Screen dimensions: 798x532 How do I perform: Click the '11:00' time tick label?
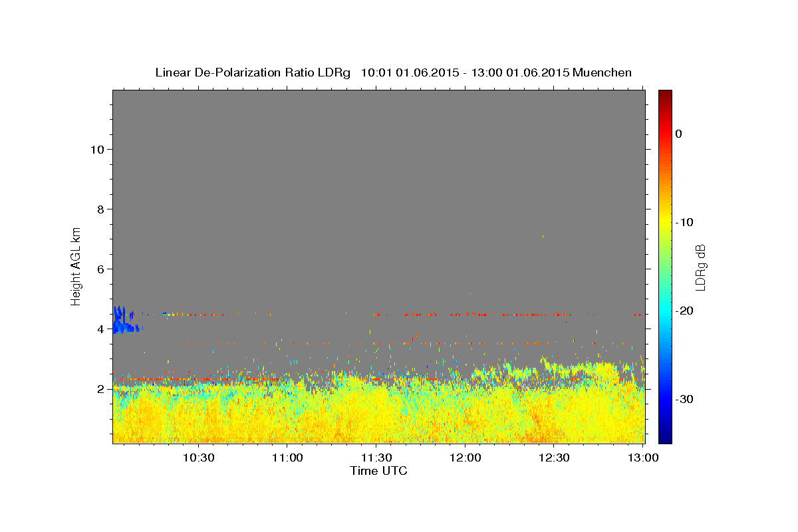point(288,458)
